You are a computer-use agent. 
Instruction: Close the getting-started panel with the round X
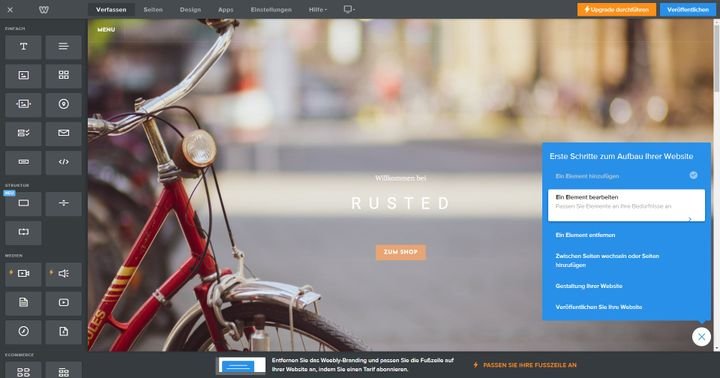click(701, 337)
